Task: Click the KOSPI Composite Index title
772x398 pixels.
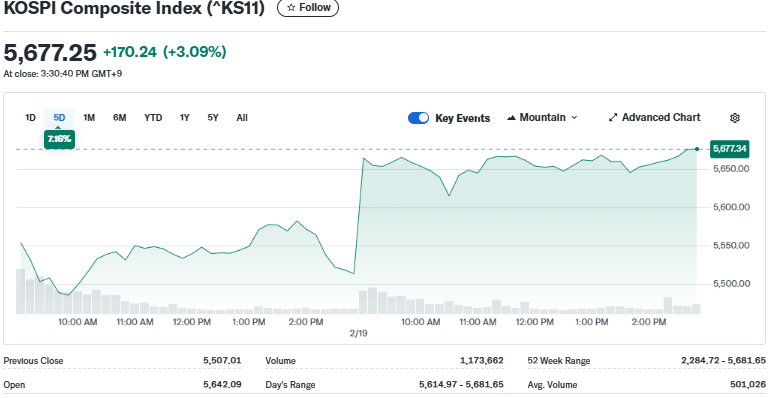Action: [134, 8]
